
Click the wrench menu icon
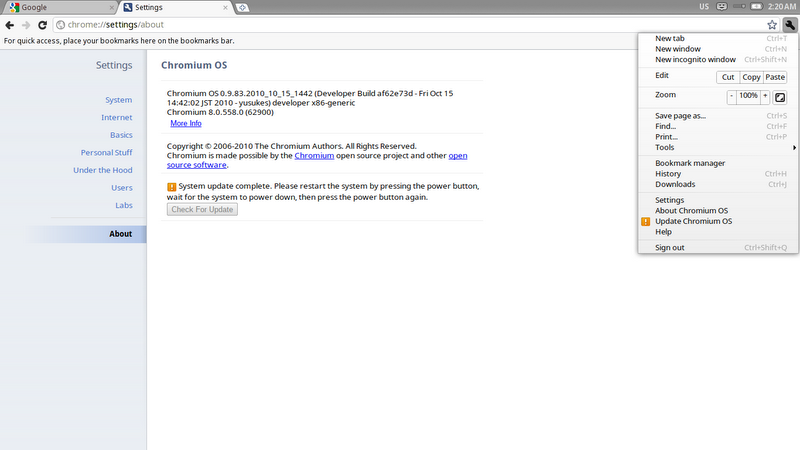pyautogui.click(x=790, y=24)
